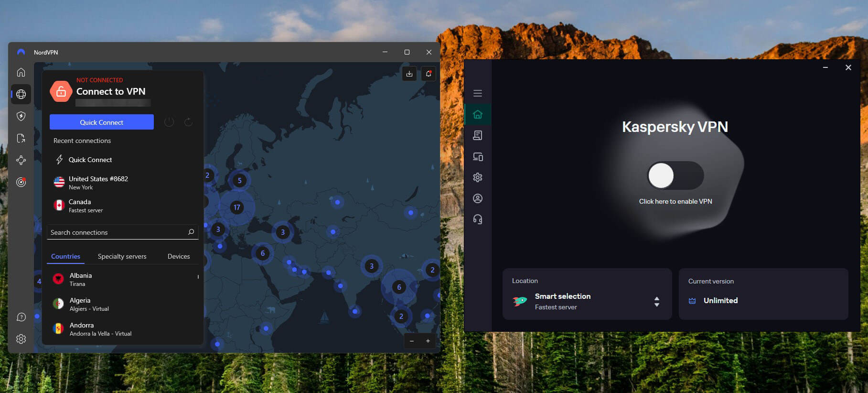868x393 pixels.
Task: Open the Kaspersky support headset icon
Action: coord(478,219)
